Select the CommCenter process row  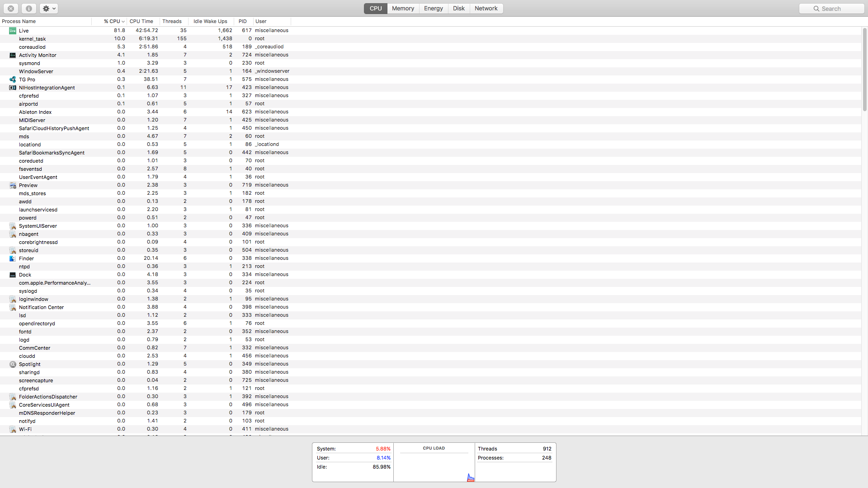(x=430, y=348)
